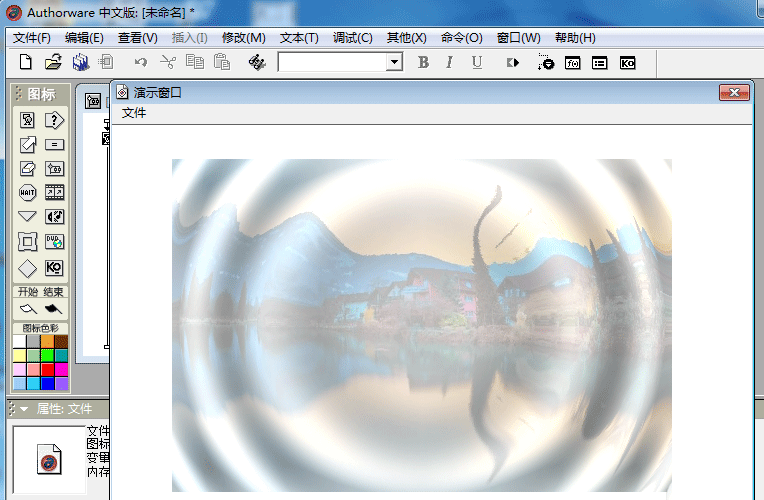The height and width of the screenshot is (500, 764).
Task: Select the Interaction icon with question mark
Action: pos(54,120)
